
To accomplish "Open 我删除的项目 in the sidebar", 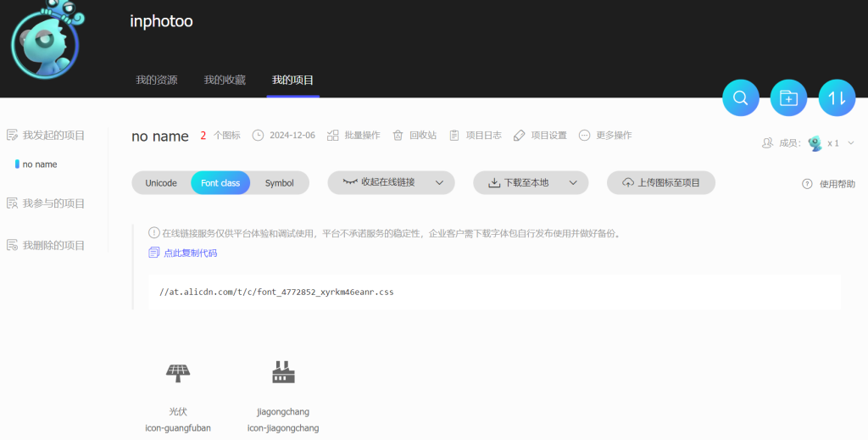I will [53, 245].
